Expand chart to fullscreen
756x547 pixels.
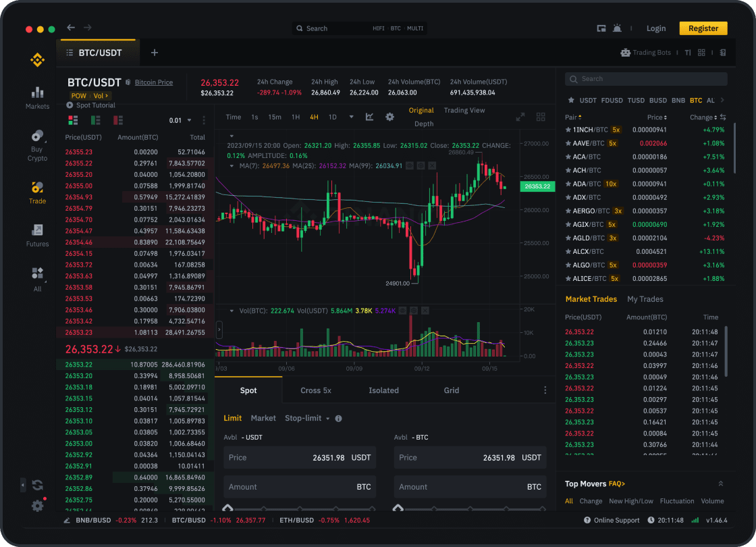coord(520,117)
